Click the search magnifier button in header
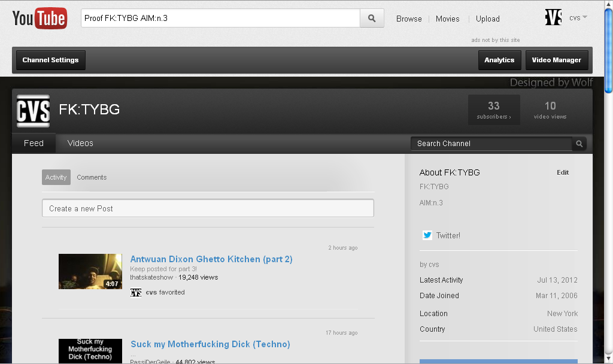 point(372,19)
